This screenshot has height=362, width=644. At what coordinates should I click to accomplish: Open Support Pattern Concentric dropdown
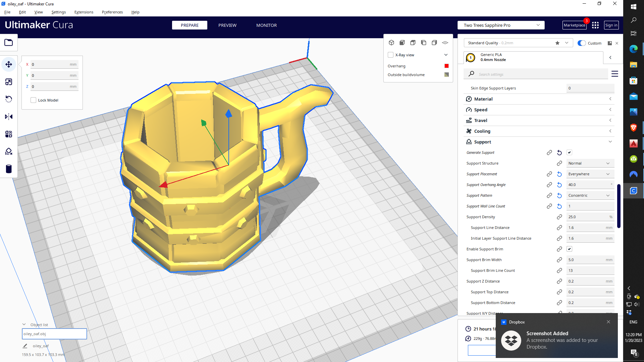(x=590, y=195)
